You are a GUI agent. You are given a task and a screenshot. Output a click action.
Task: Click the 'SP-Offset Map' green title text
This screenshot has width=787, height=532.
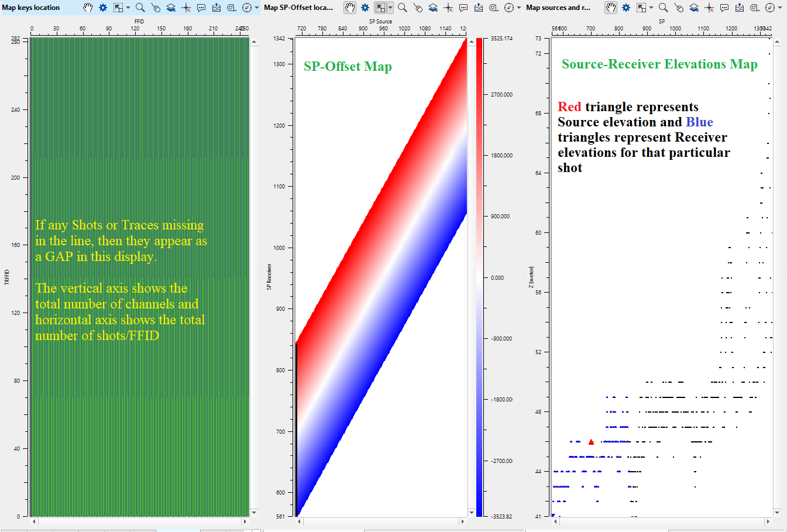click(x=348, y=67)
